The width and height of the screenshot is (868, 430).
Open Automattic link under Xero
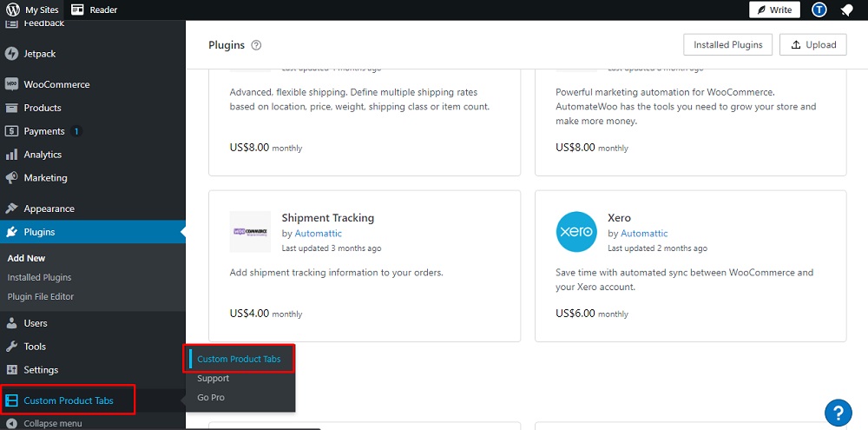644,234
